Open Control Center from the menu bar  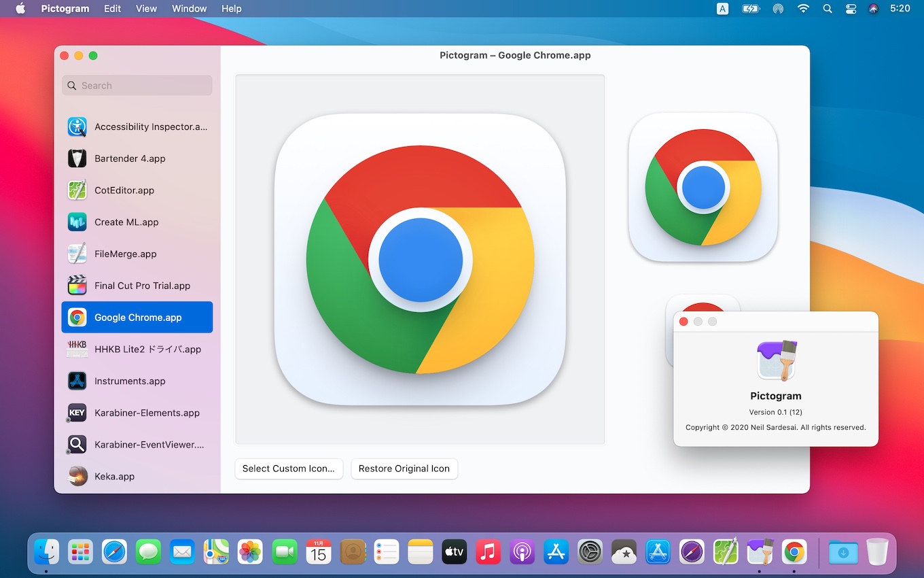point(851,9)
